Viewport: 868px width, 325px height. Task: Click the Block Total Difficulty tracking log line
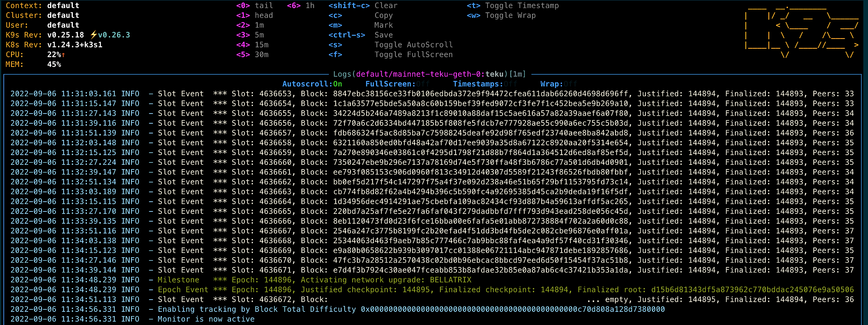(x=338, y=309)
